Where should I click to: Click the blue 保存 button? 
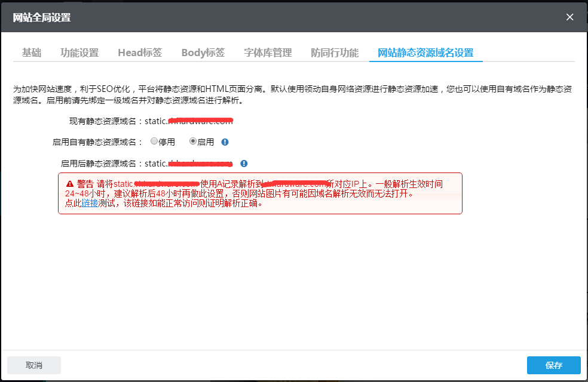[x=552, y=365]
